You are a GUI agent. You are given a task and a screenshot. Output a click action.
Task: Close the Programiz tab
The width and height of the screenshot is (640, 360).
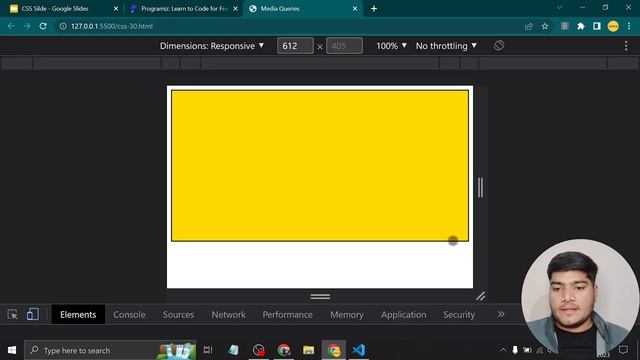(x=236, y=9)
